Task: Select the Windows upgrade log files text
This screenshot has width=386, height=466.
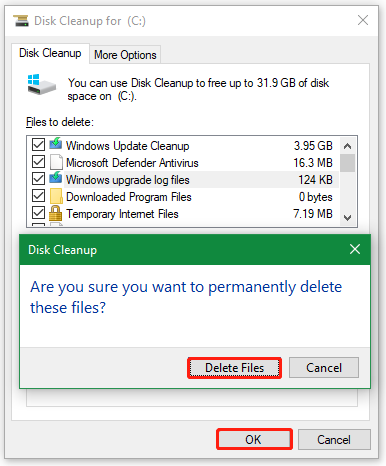Action: [128, 180]
